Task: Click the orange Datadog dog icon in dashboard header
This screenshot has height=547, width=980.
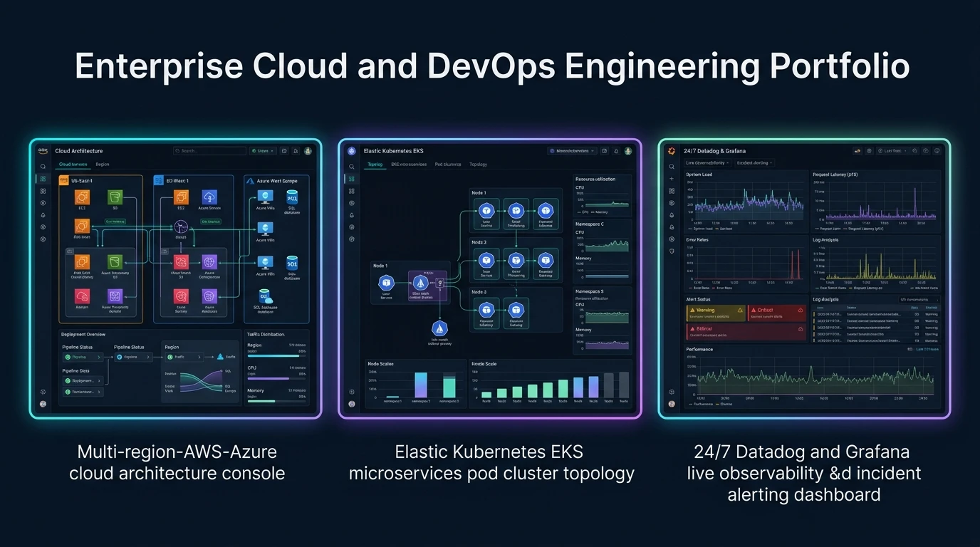Action: (857, 151)
